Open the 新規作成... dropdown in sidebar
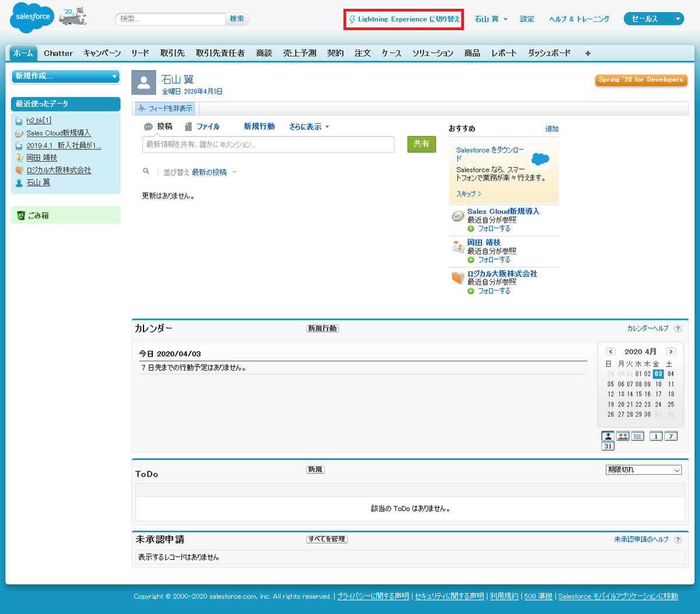Viewport: 700px width, 614px height. click(65, 76)
